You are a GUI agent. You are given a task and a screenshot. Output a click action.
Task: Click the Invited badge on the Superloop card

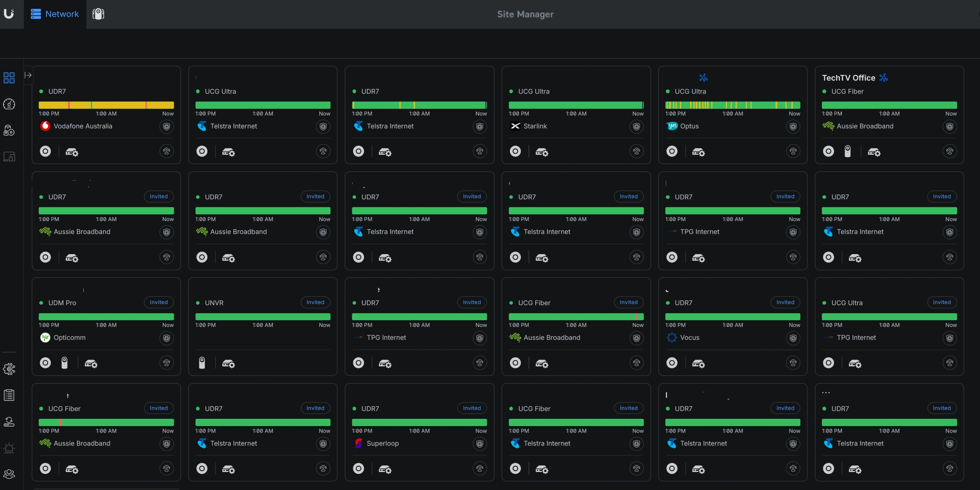(x=472, y=408)
